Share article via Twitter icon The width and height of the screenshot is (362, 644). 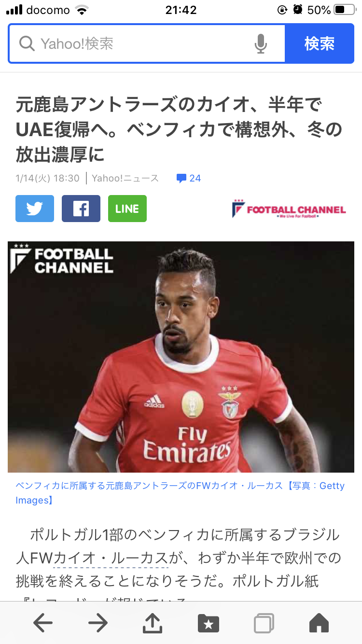[35, 209]
